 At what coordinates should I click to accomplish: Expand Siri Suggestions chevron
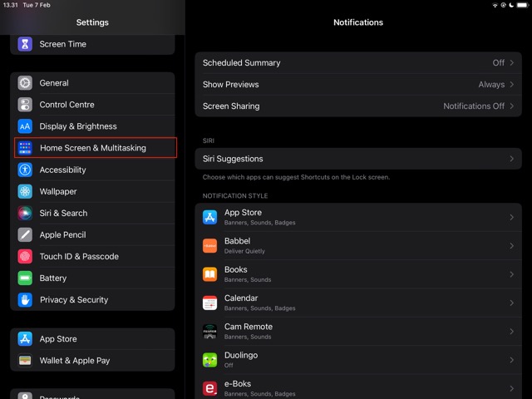511,159
